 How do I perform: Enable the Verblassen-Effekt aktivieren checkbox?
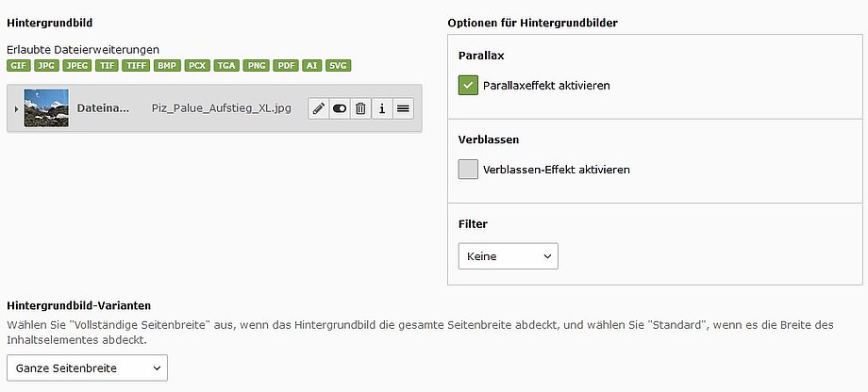[468, 170]
